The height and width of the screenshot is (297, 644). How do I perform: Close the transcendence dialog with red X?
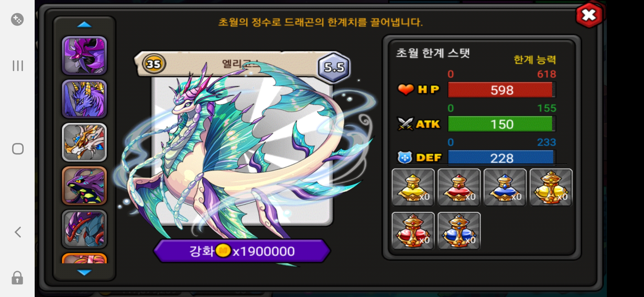(589, 15)
